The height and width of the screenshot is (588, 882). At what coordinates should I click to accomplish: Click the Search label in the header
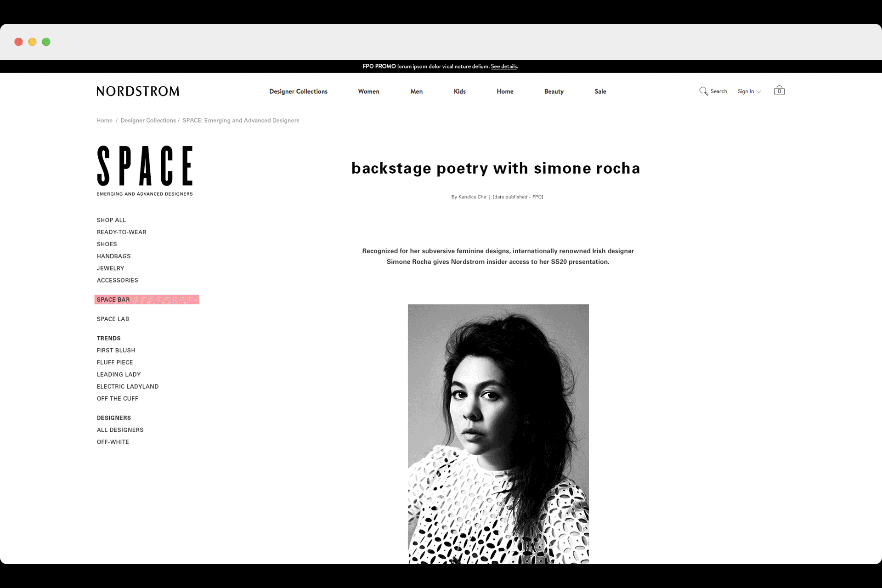point(718,91)
